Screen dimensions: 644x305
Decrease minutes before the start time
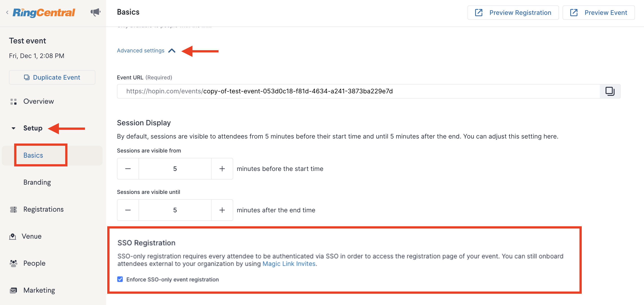tap(128, 169)
